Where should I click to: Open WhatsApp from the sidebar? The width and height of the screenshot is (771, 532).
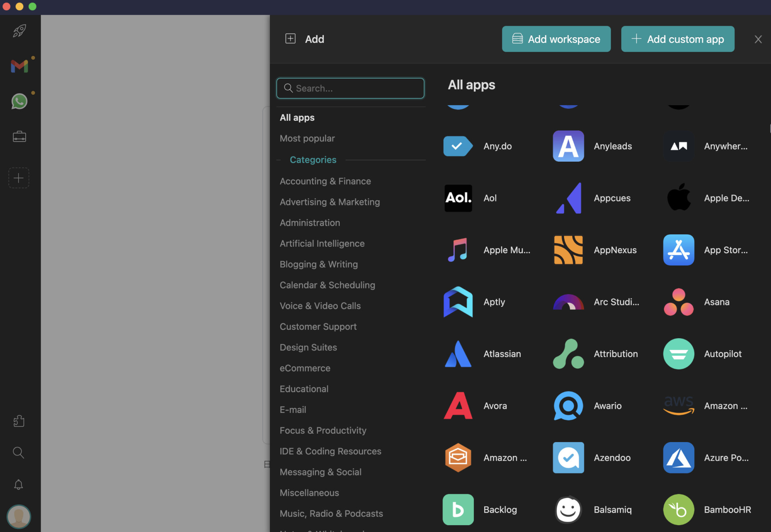tap(19, 101)
